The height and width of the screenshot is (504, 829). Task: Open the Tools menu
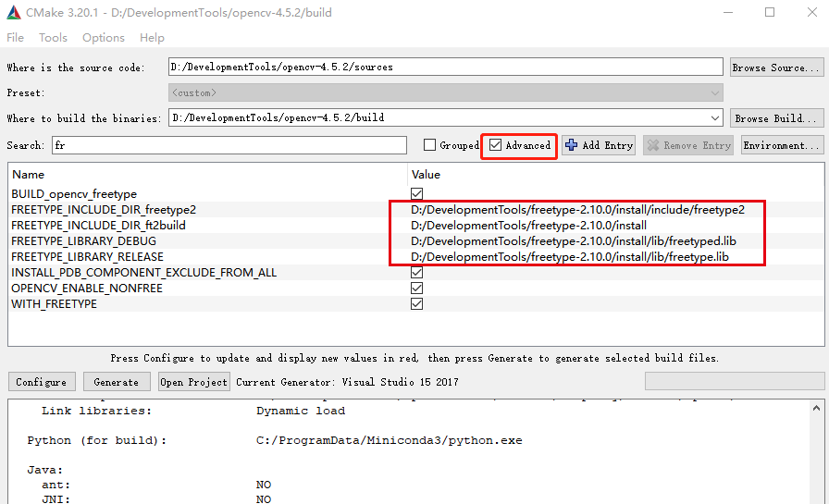[x=53, y=38]
